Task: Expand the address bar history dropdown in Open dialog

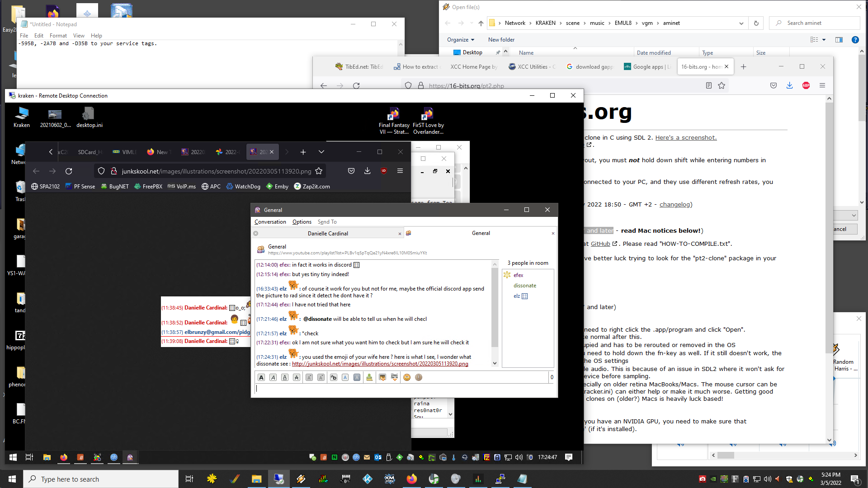Action: tap(741, 23)
